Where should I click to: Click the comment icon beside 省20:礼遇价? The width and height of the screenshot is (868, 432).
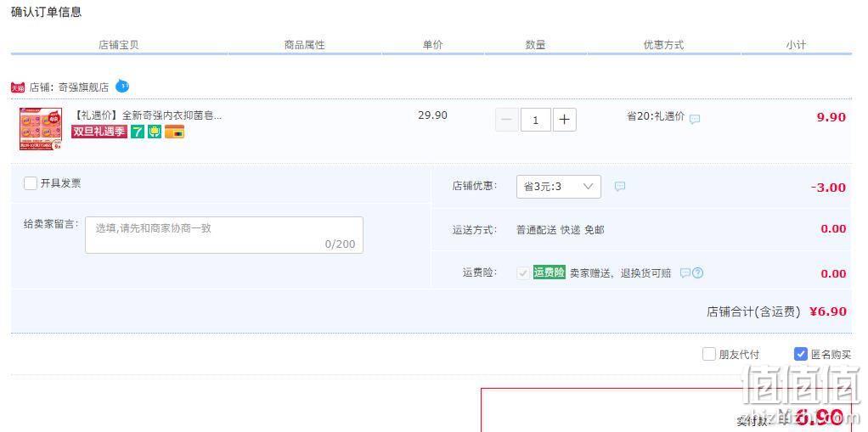pos(695,118)
